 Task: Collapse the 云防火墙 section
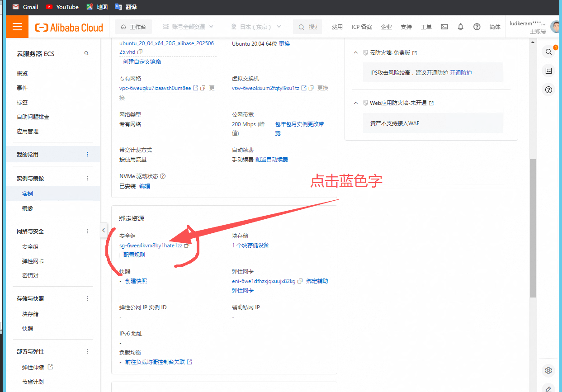click(x=356, y=53)
